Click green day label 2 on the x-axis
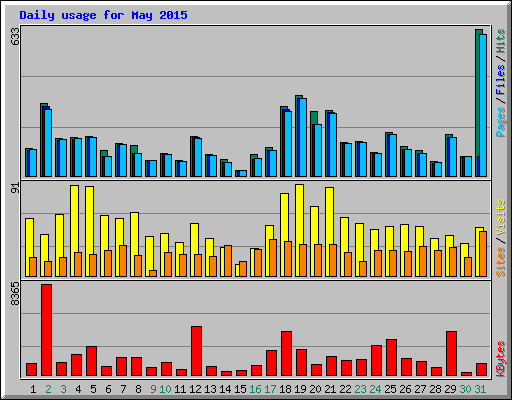 48,389
